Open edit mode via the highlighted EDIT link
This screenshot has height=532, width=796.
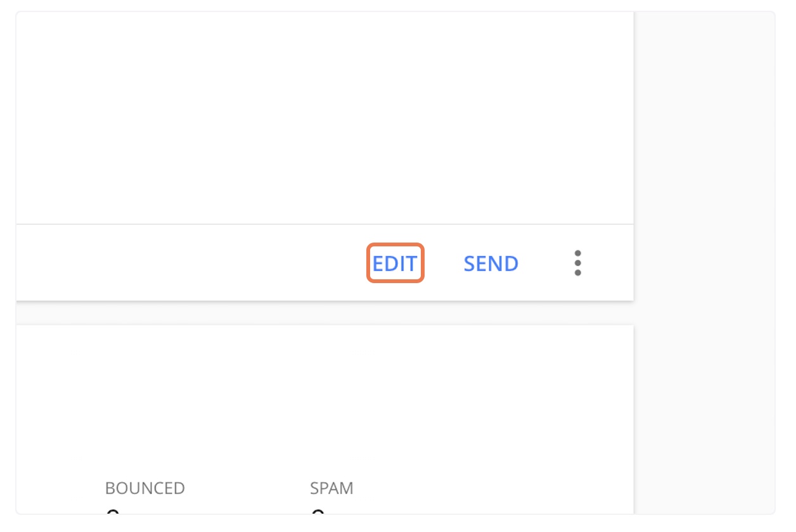click(x=395, y=263)
